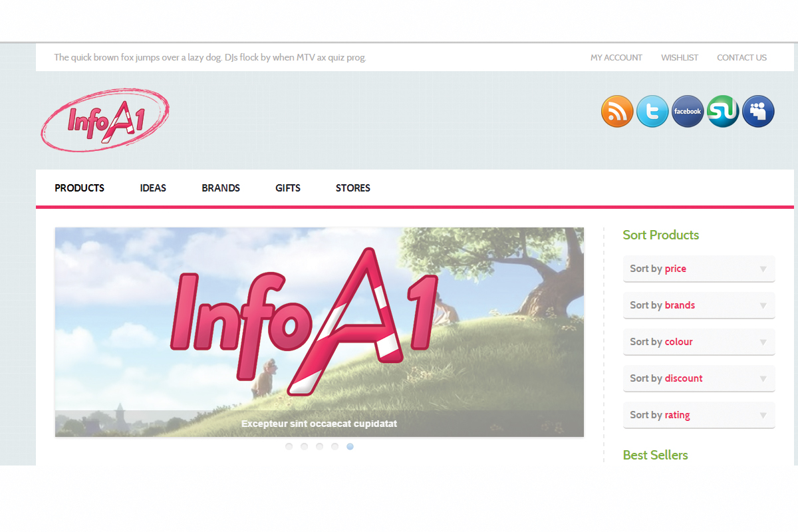Open the WISHLIST link

pyautogui.click(x=680, y=58)
